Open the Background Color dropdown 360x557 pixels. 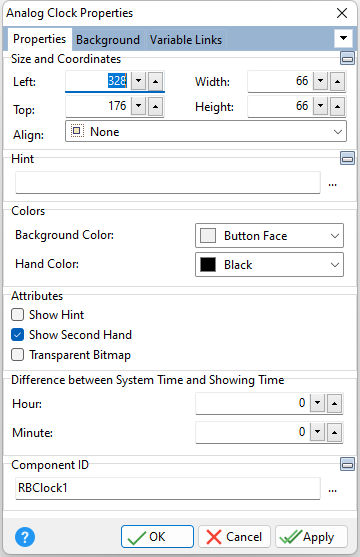pyautogui.click(x=269, y=236)
